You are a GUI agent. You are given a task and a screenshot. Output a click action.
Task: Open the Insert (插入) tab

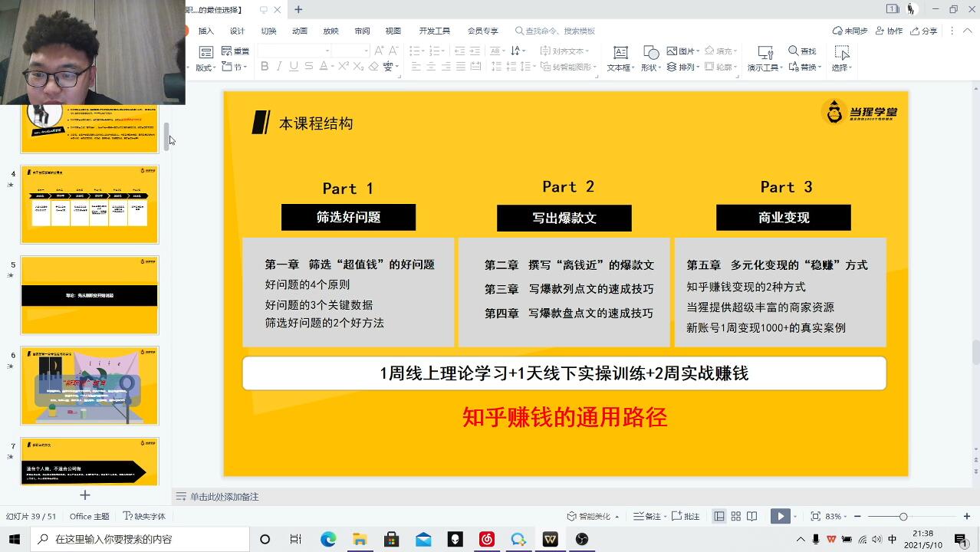point(206,31)
